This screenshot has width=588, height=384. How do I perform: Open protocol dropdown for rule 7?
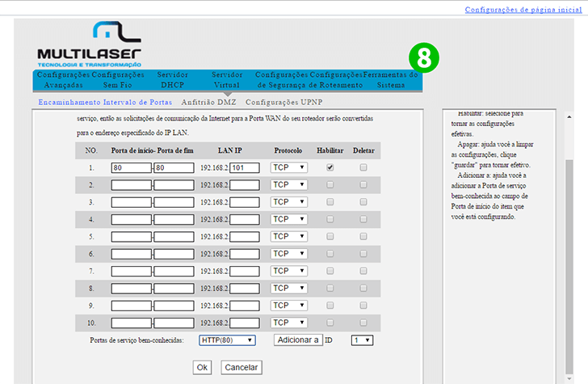(289, 271)
